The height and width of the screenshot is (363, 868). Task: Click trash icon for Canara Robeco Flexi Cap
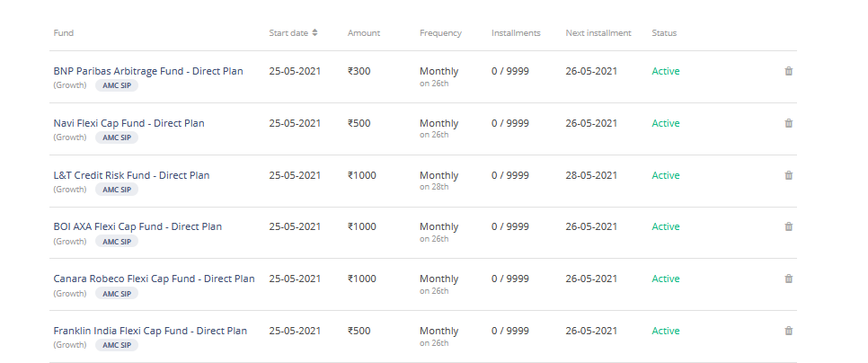[789, 279]
